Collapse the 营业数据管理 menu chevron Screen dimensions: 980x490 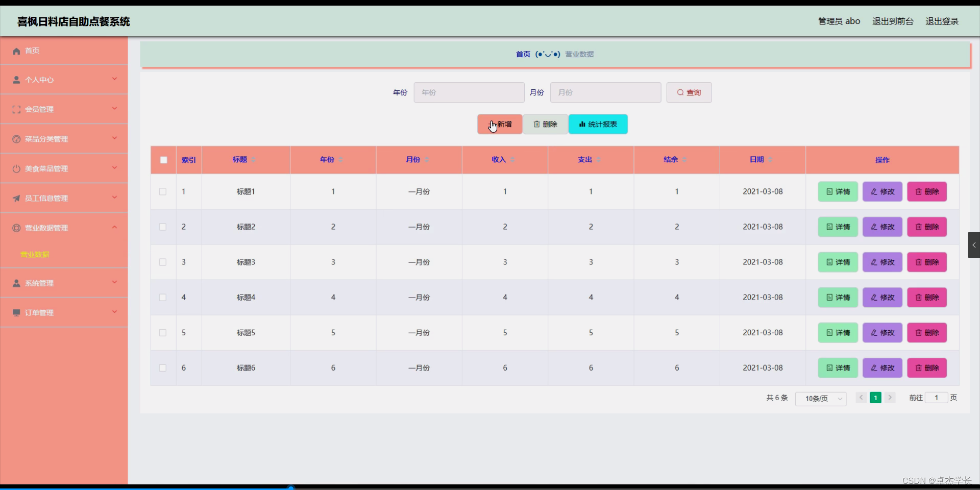pyautogui.click(x=115, y=227)
